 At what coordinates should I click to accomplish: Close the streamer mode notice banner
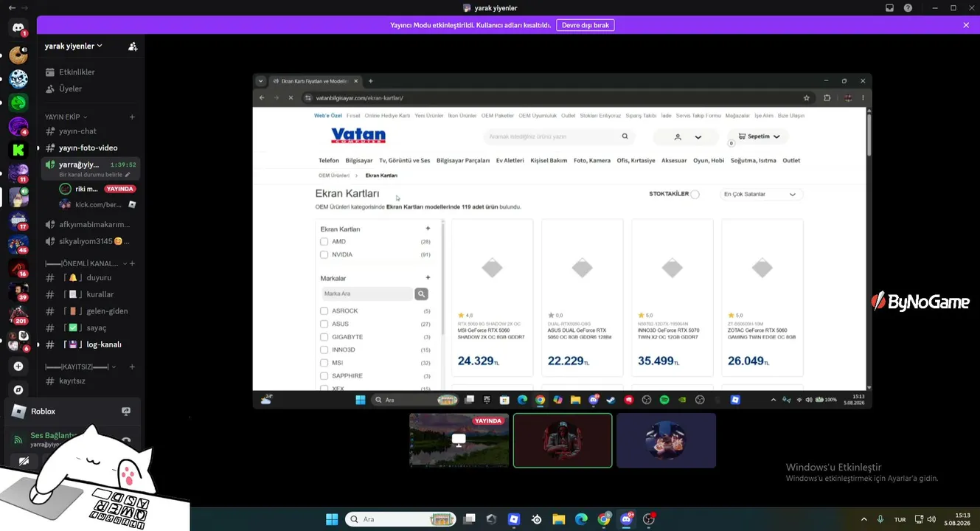pyautogui.click(x=966, y=25)
